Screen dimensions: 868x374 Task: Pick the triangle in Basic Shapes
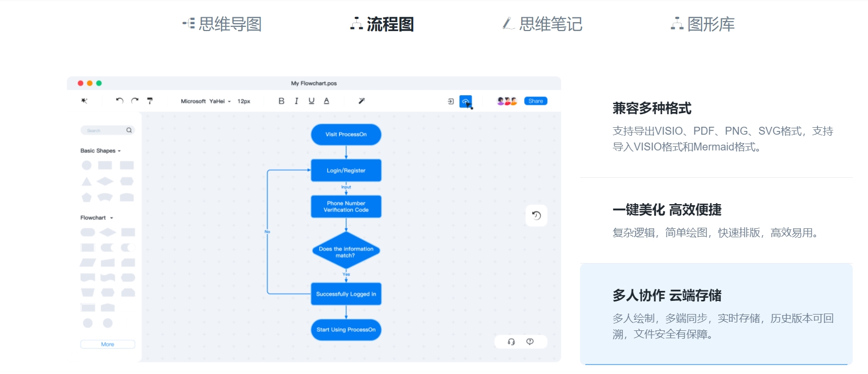click(x=86, y=181)
